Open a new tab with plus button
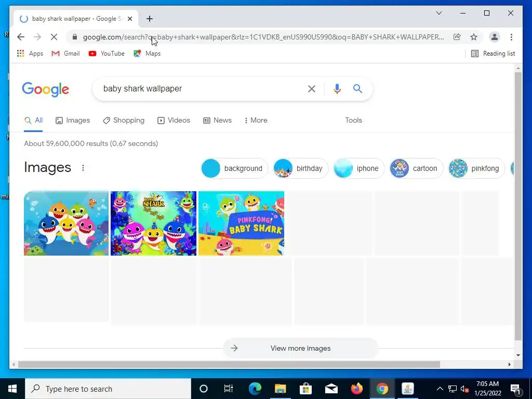This screenshot has height=399, width=532. (x=150, y=19)
